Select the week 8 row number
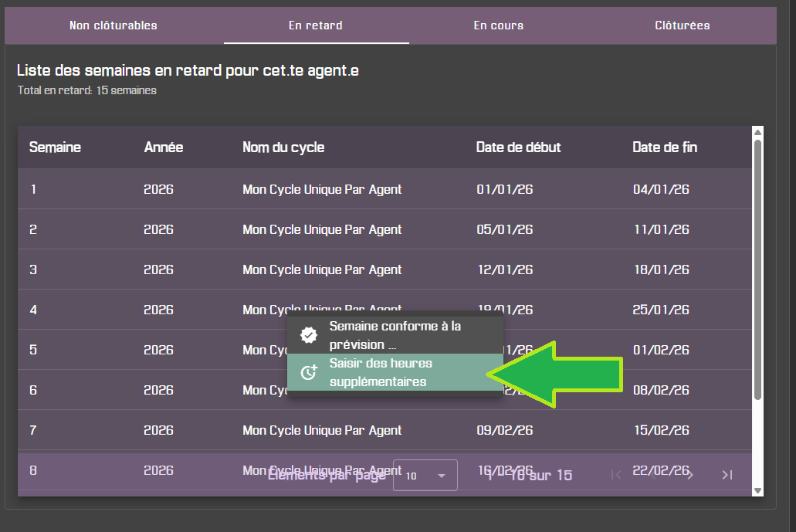The width and height of the screenshot is (796, 532). (x=33, y=470)
